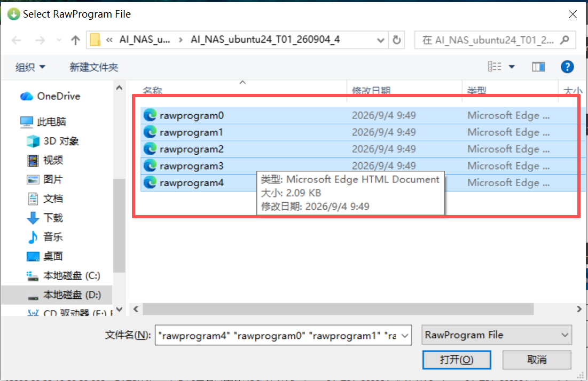The width and height of the screenshot is (588, 381).
Task: Open 3D 对象 folder
Action: (x=61, y=141)
